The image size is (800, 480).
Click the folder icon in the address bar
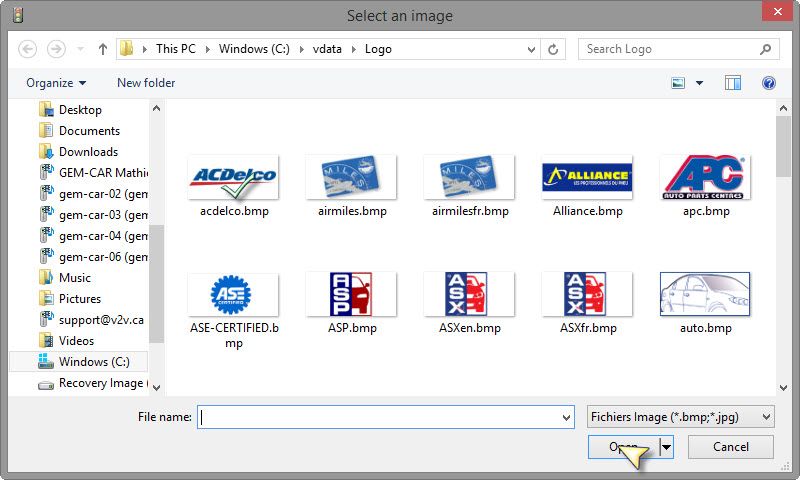126,49
